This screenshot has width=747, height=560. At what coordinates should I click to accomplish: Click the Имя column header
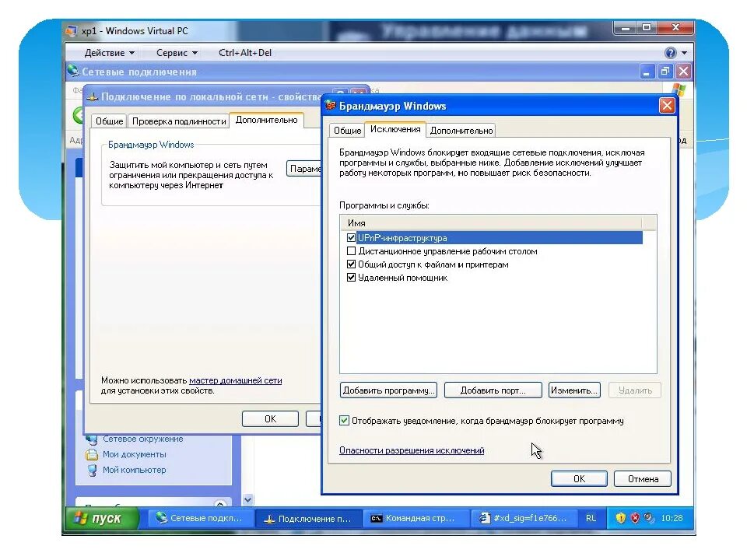point(491,223)
